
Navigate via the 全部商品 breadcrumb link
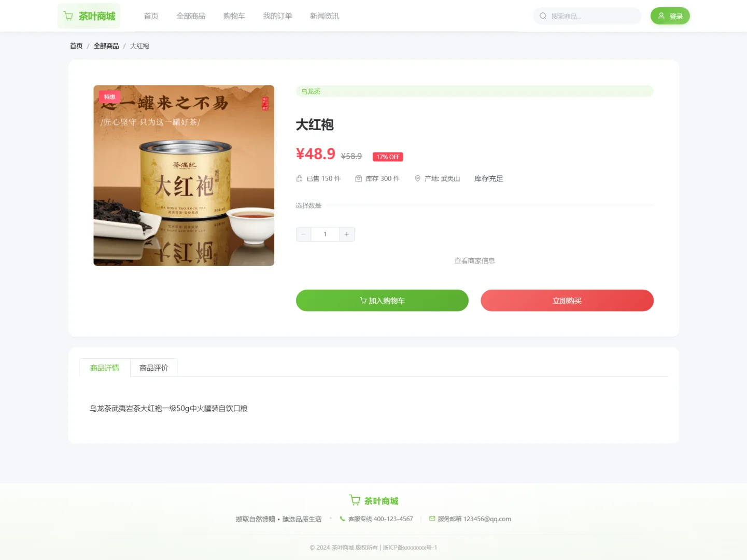[x=106, y=46]
